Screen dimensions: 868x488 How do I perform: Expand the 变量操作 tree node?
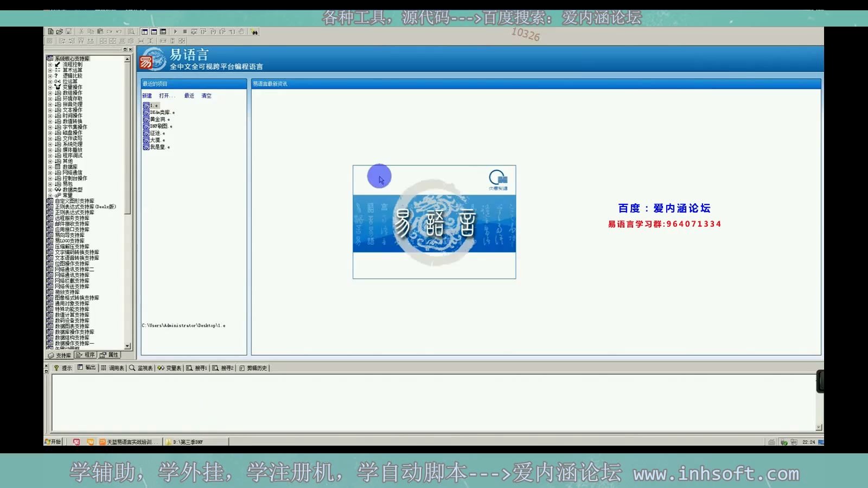point(50,87)
